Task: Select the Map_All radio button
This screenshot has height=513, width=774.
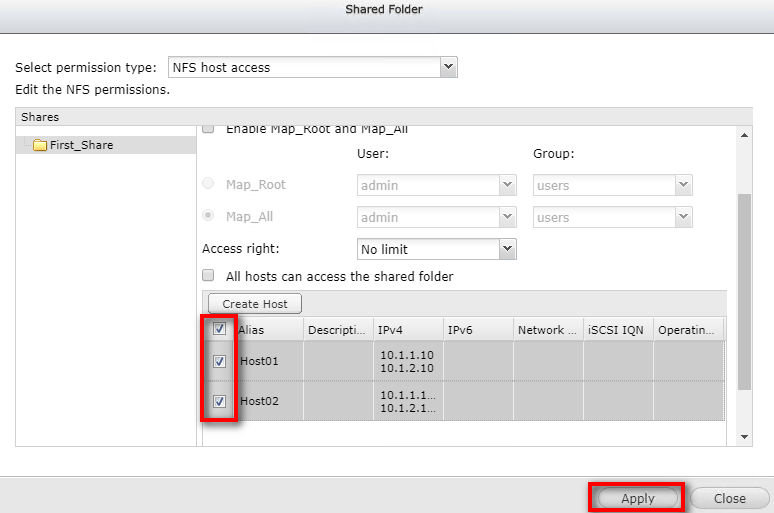Action: coord(209,216)
